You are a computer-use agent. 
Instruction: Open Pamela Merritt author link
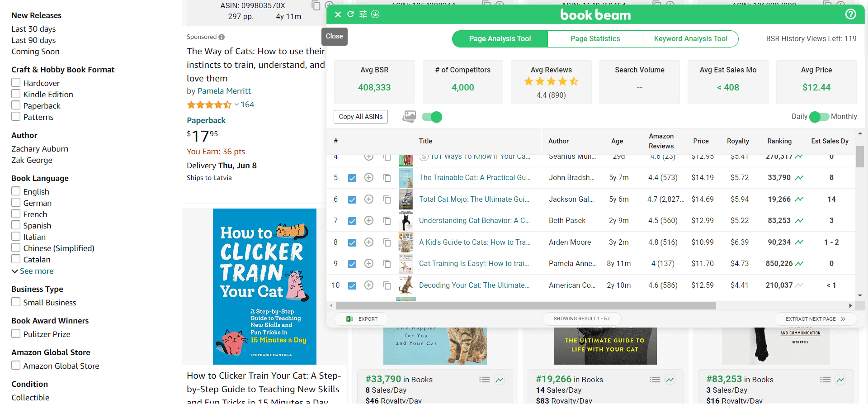click(224, 91)
